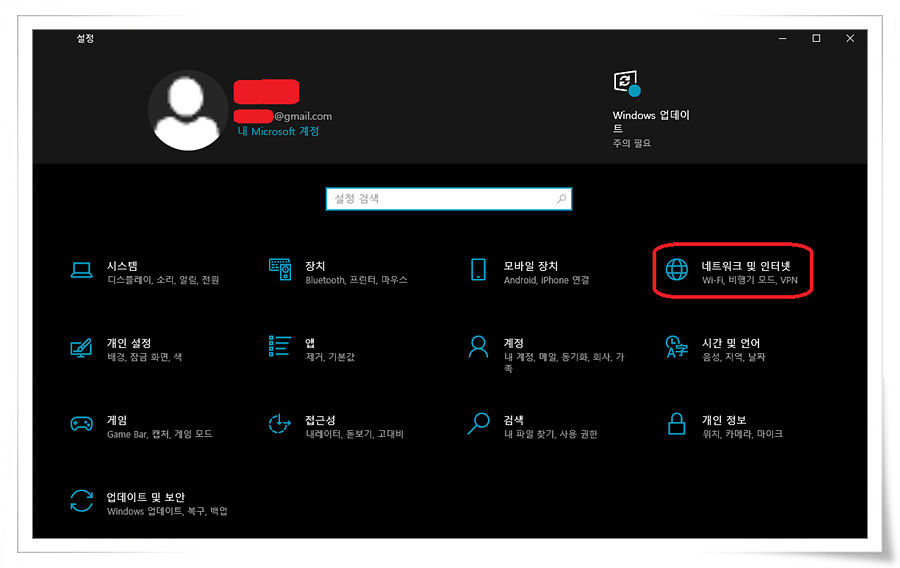Screen dimensions: 900x568
Task: Open the 시스템 laptop icon
Action: click(x=82, y=270)
